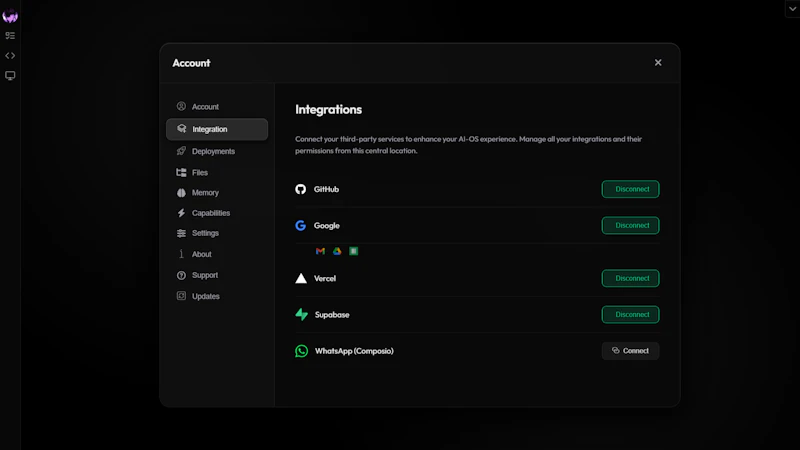Open the Capabilities section

217,213
